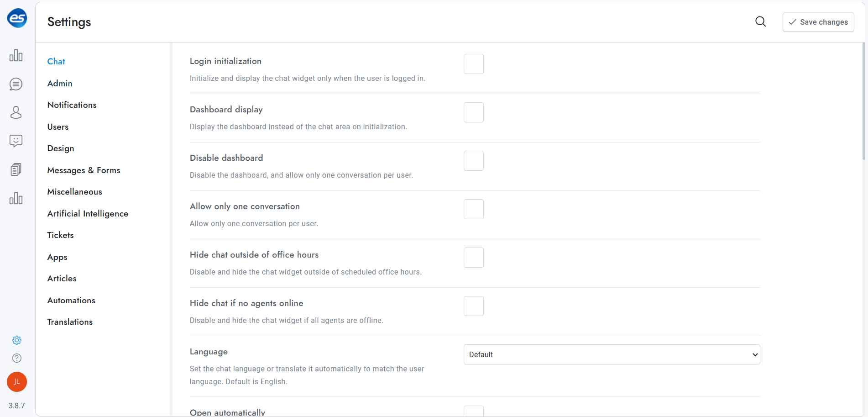868x417 pixels.
Task: Click the es logo at top left
Action: [x=17, y=18]
